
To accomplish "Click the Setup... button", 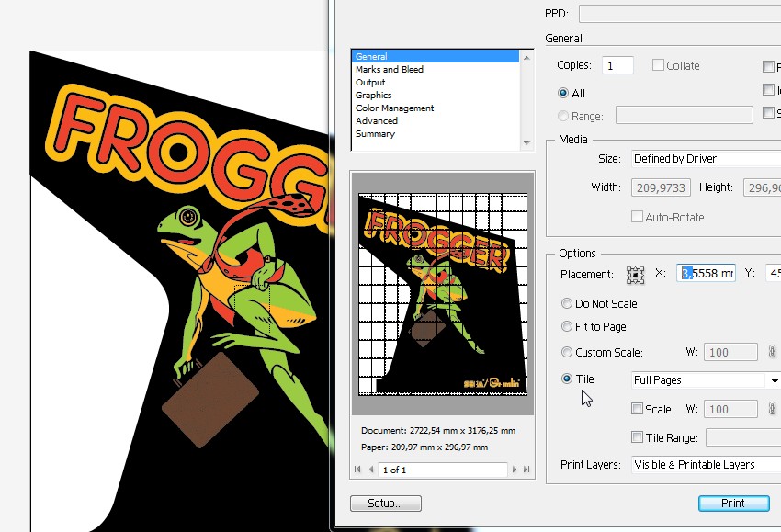I will pyautogui.click(x=386, y=504).
